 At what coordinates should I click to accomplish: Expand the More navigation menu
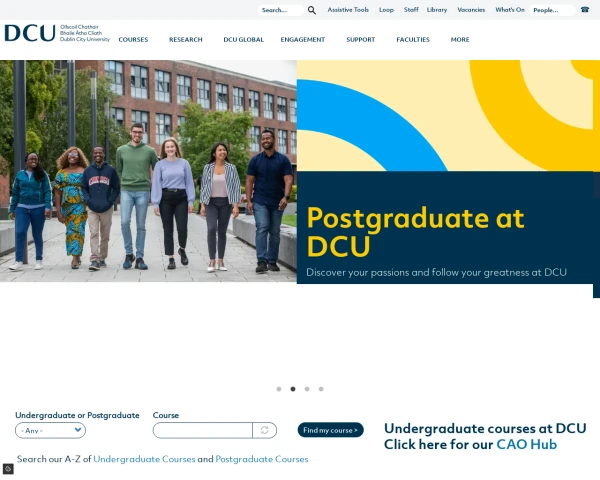pyautogui.click(x=460, y=40)
